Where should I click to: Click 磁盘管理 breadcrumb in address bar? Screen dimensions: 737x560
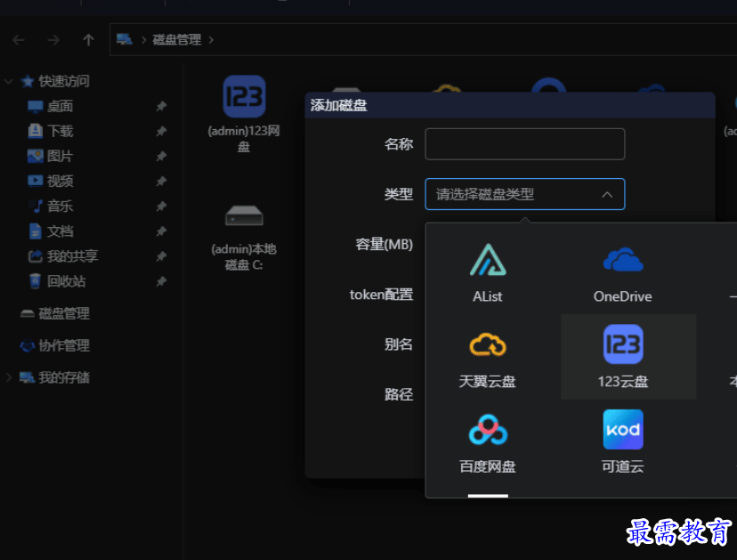(177, 40)
